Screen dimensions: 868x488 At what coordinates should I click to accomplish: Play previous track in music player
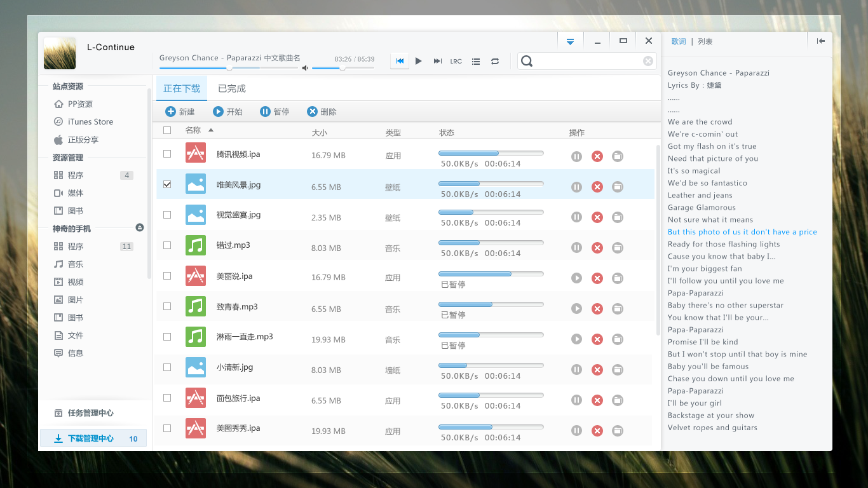400,61
